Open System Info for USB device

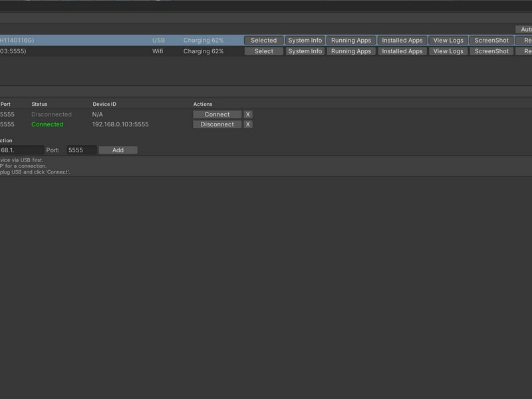305,41
